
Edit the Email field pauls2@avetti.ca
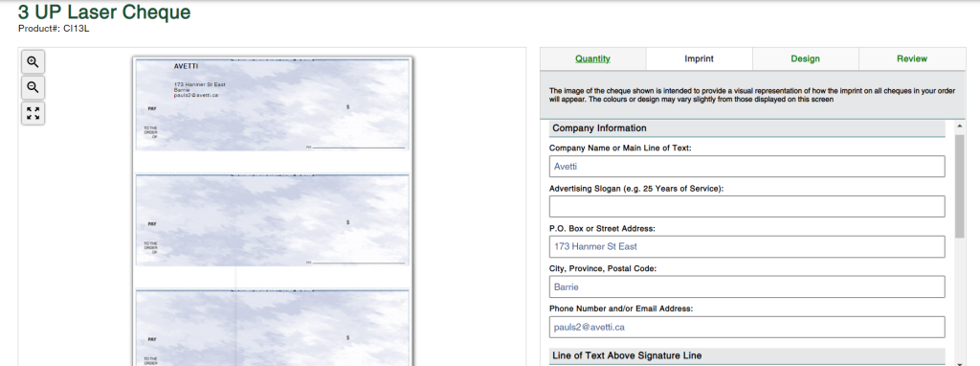coord(746,327)
